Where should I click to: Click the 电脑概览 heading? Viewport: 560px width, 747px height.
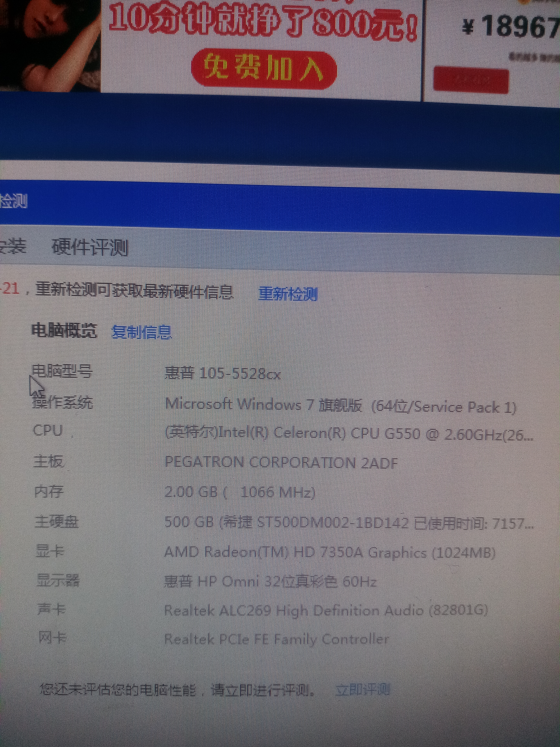click(64, 331)
